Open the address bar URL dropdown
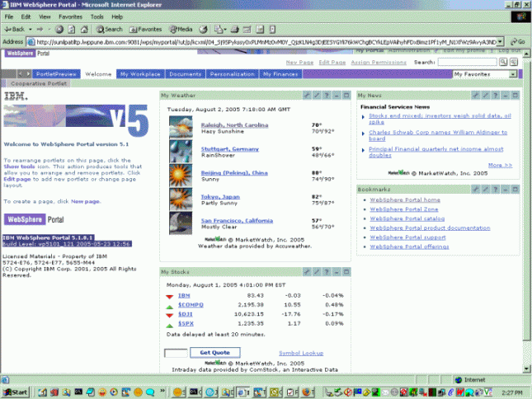532x399 pixels. coord(499,41)
